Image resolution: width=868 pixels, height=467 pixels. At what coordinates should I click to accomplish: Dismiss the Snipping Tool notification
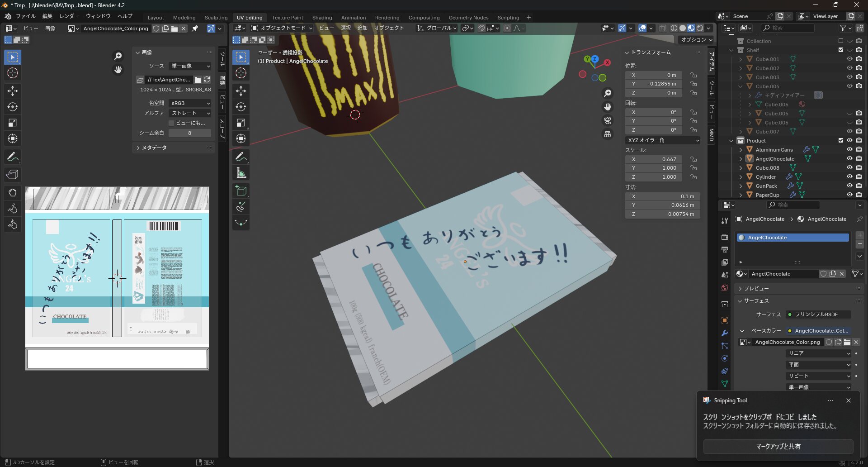click(849, 400)
